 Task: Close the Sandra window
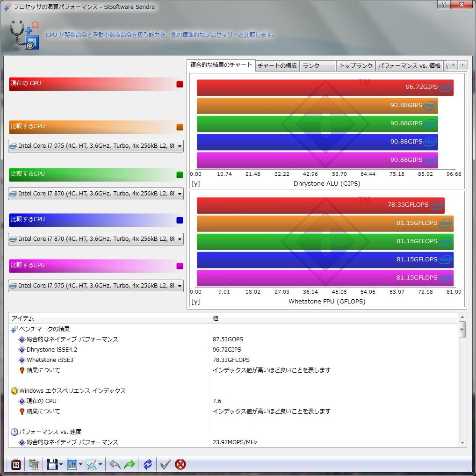462,5
